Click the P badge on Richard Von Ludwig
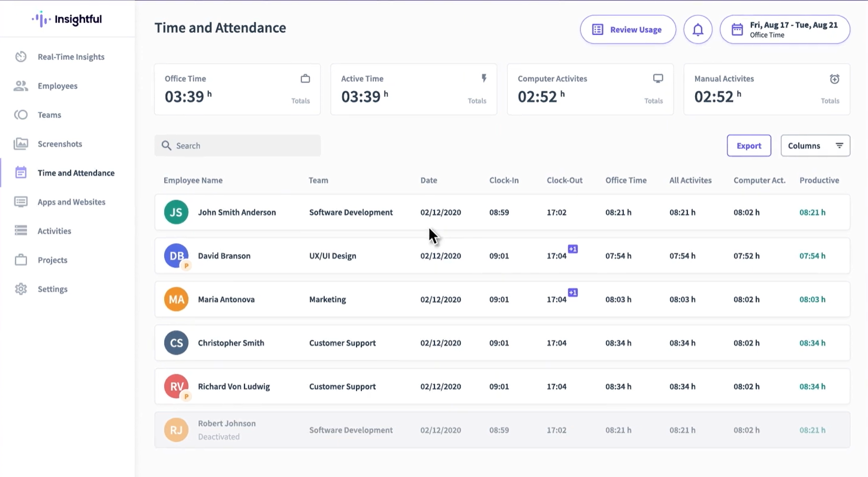Screen dimensions: 868x477 (187, 395)
